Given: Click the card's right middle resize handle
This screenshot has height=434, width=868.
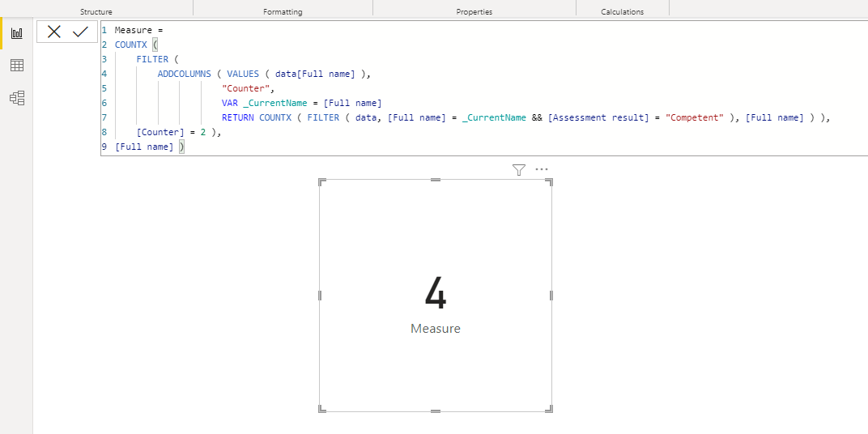Looking at the screenshot, I should [x=551, y=296].
